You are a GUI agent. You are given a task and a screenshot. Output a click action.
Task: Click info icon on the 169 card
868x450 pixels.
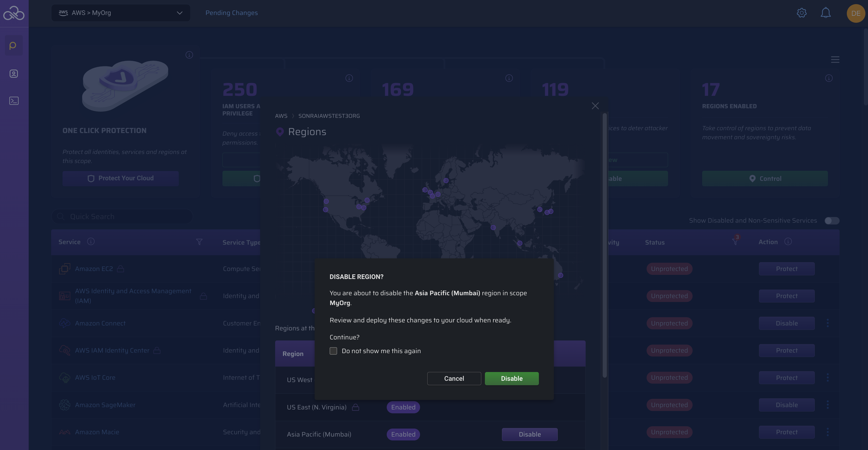pos(509,78)
